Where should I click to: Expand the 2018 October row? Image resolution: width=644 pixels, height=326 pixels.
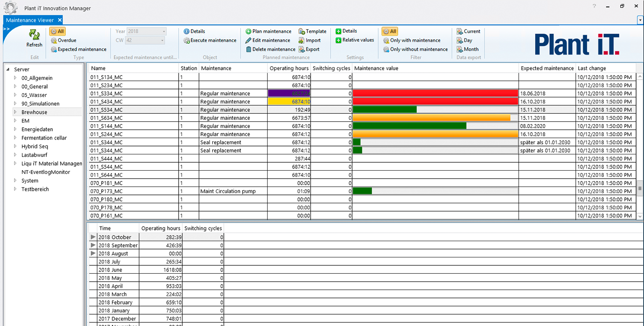click(x=93, y=237)
